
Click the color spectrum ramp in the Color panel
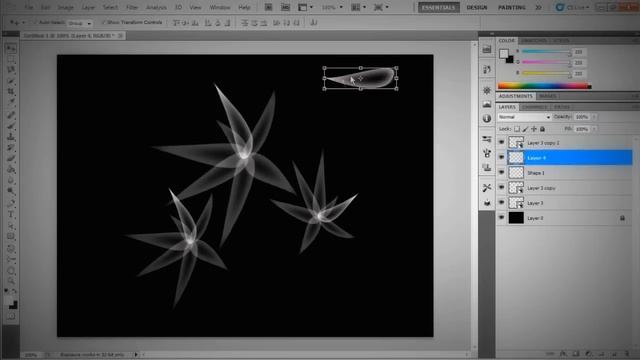click(x=544, y=86)
